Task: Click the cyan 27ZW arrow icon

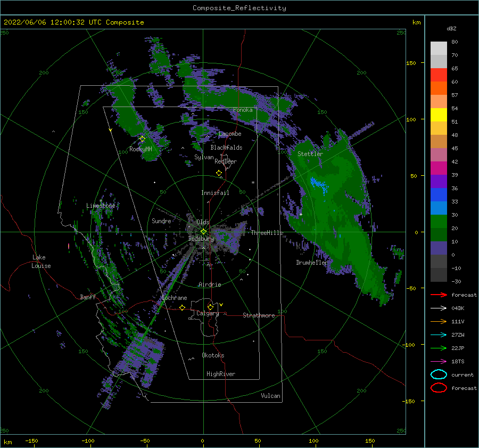Action: point(439,335)
